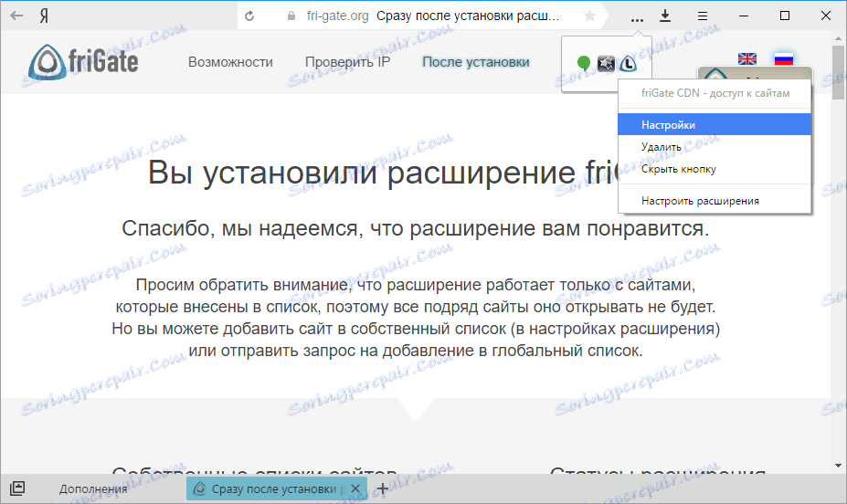Go back with the arrow button
The image size is (847, 504).
point(16,16)
